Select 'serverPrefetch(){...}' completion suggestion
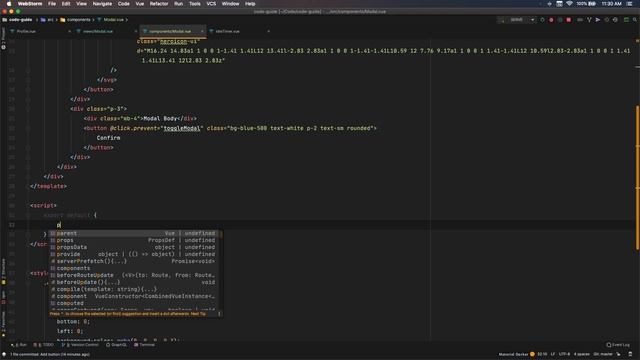 pyautogui.click(x=134, y=261)
